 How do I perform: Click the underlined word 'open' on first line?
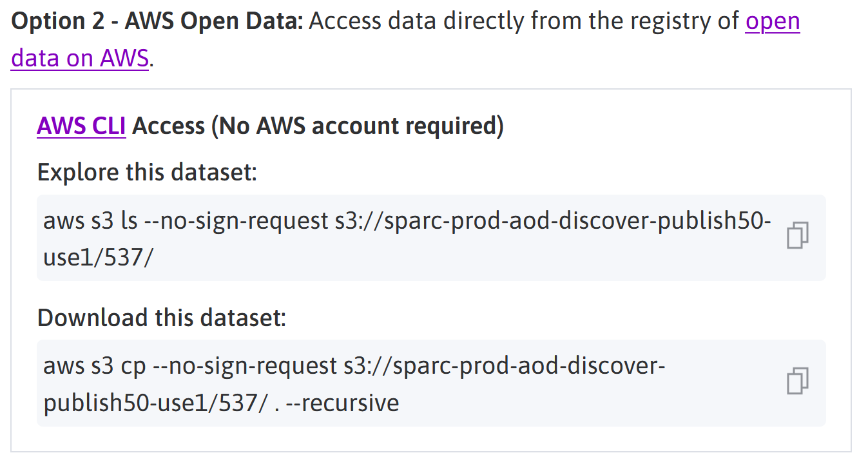[772, 21]
